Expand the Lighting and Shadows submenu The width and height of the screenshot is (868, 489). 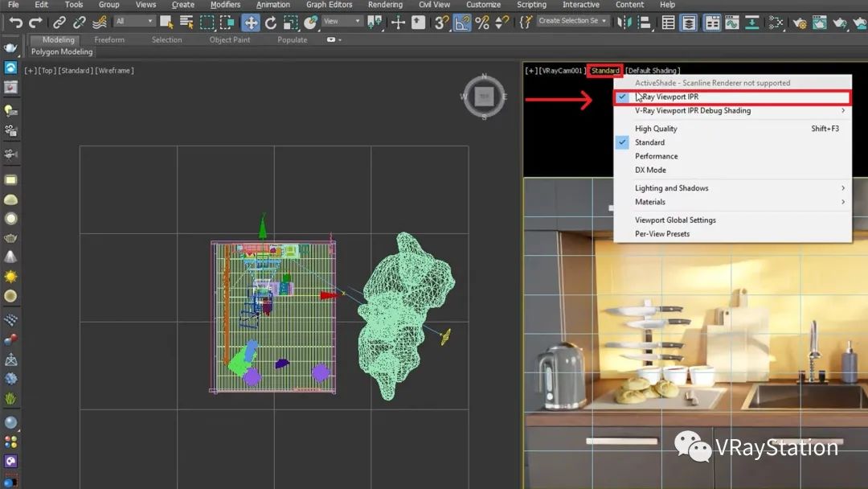(x=671, y=188)
